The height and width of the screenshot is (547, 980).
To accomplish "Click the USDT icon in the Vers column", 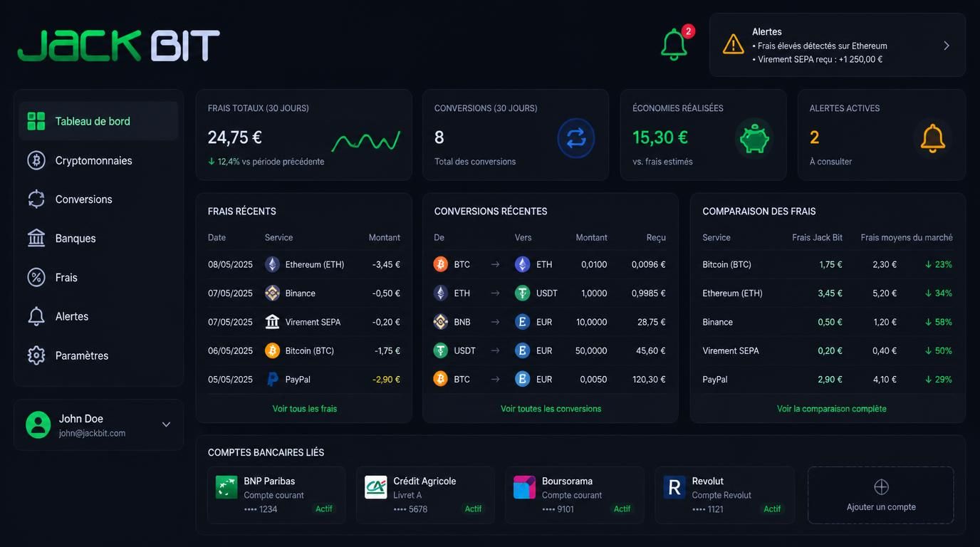I will pyautogui.click(x=523, y=293).
